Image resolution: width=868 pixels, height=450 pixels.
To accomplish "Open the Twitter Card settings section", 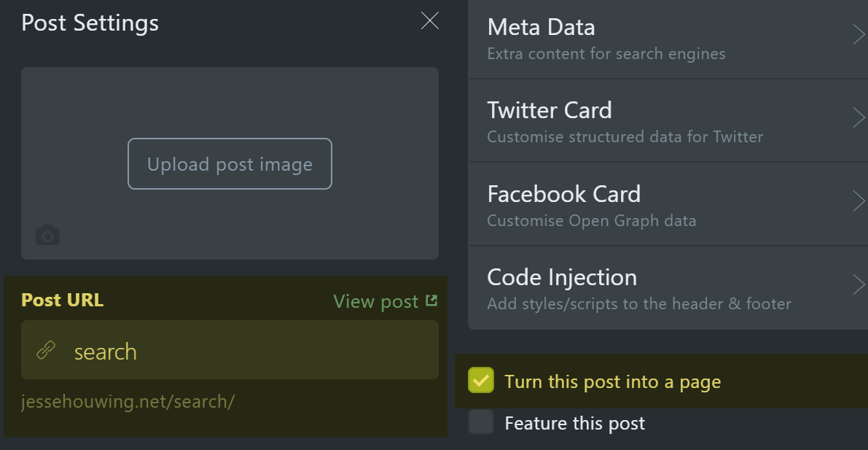I will (656, 121).
